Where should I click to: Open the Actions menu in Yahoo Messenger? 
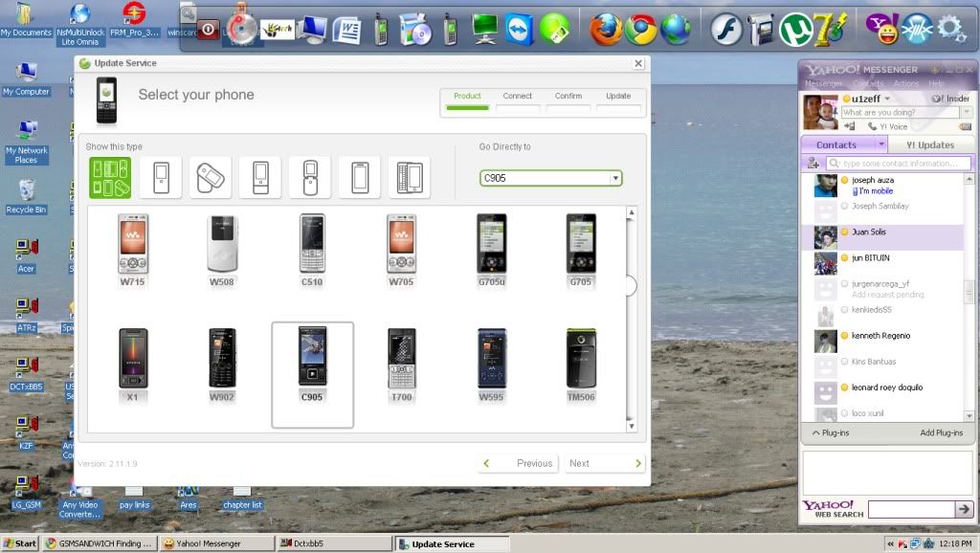pyautogui.click(x=905, y=84)
